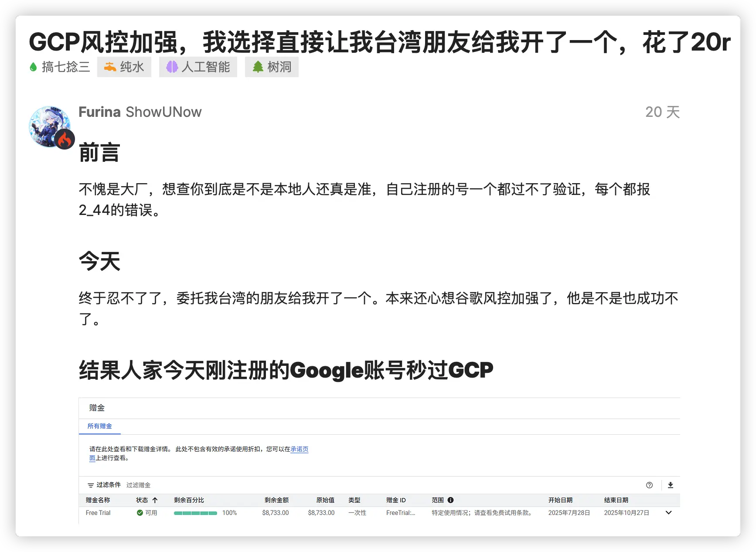The width and height of the screenshot is (756, 552).
Task: Click the 20 天 post timestamp
Action: tap(662, 112)
